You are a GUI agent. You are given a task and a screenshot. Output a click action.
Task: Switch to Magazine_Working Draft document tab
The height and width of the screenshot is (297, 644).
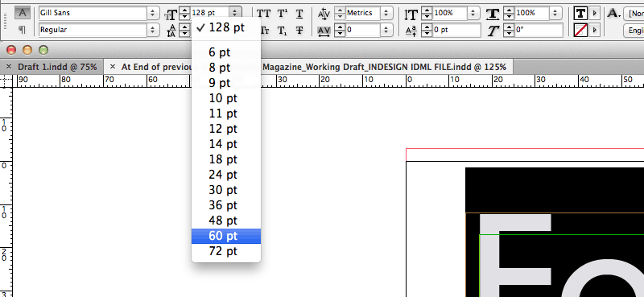tap(384, 67)
